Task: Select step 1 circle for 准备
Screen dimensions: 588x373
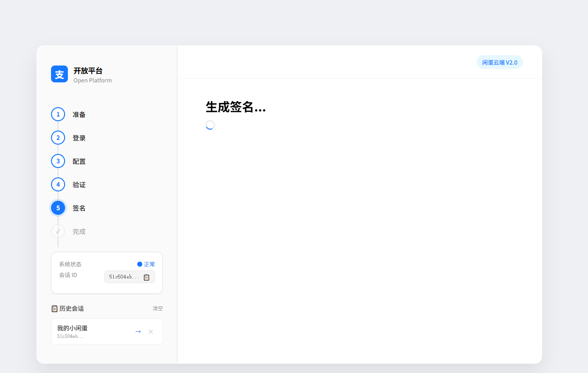Action: pos(58,114)
